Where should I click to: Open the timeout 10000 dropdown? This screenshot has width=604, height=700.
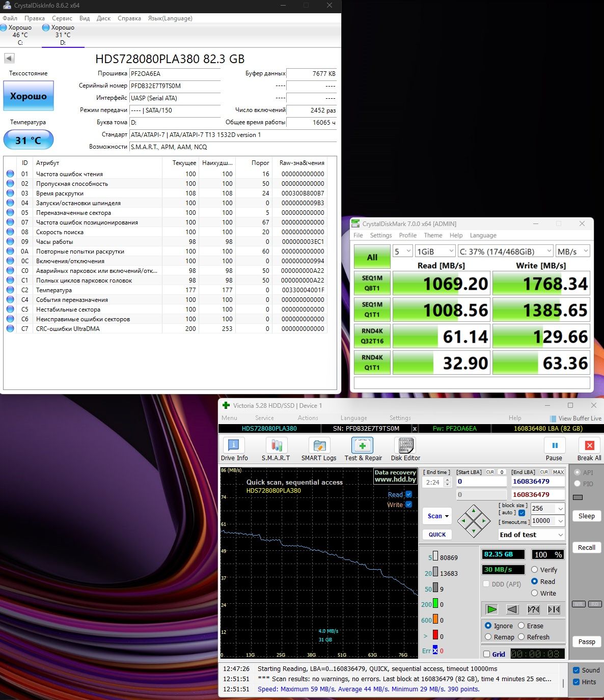coord(547,521)
